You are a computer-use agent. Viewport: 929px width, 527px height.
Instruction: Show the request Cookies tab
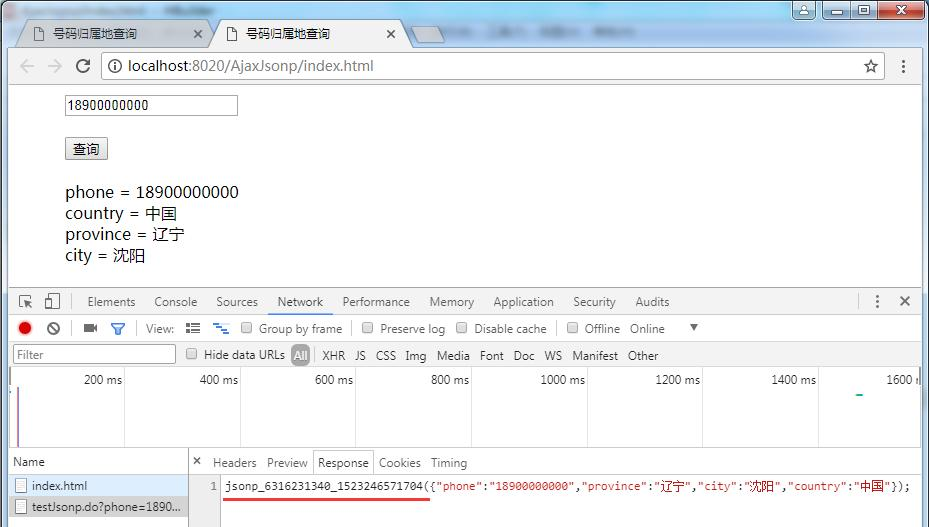click(400, 462)
